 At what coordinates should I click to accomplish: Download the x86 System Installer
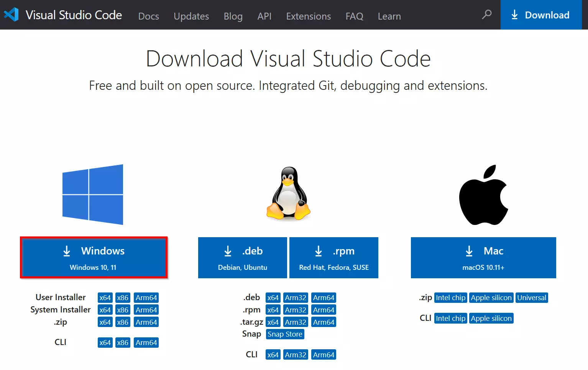123,309
